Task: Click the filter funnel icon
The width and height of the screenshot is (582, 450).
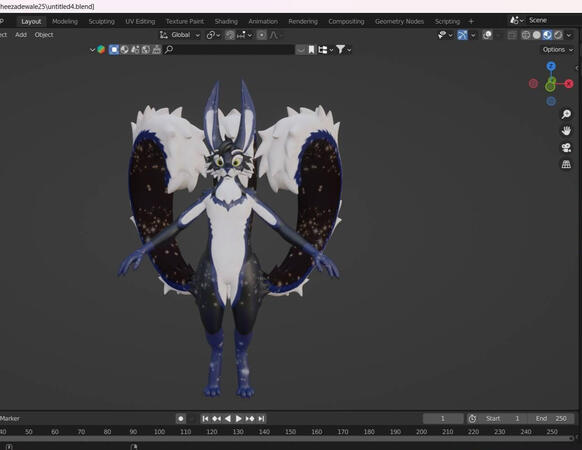Action: pyautogui.click(x=340, y=49)
